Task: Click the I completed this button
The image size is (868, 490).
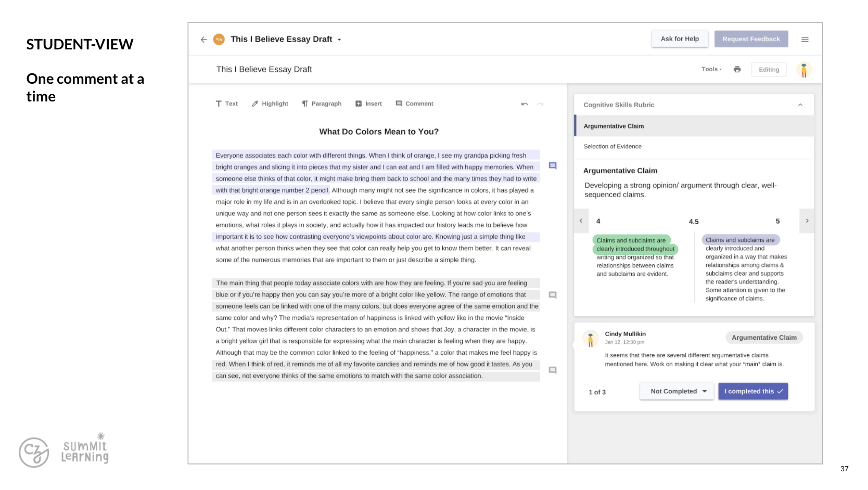Action: (753, 392)
